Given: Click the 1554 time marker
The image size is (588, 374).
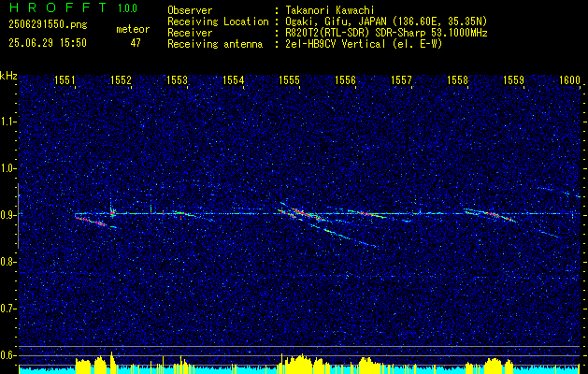Looking at the screenshot, I should point(234,79).
